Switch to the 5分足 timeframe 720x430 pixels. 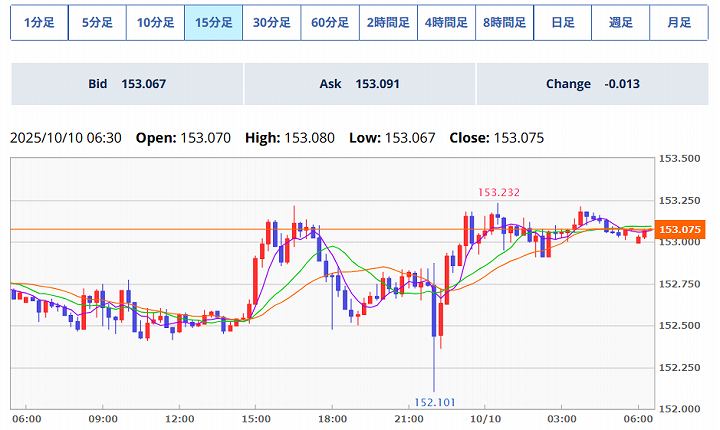click(x=97, y=22)
